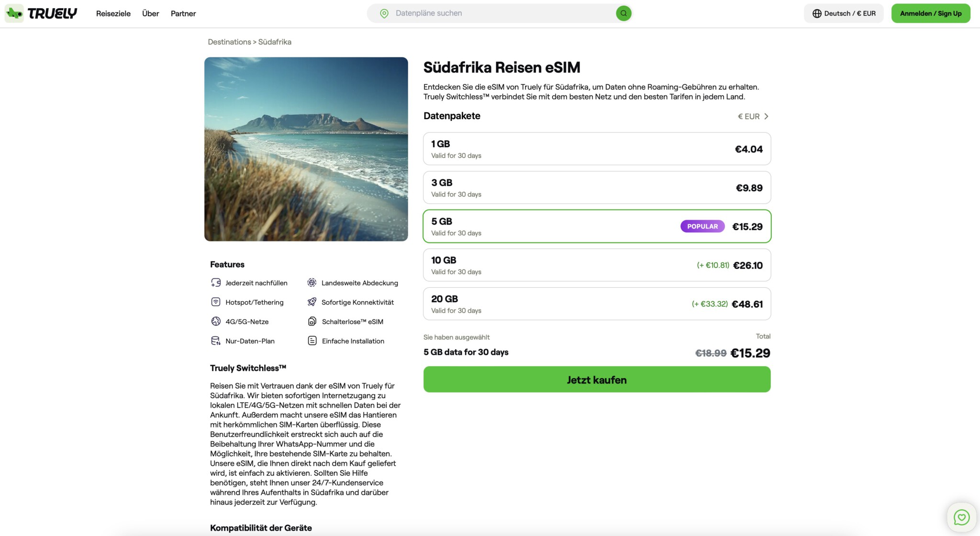Viewport: 980px width, 536px height.
Task: Open the Deutsch / € EUR language selector
Action: click(x=844, y=13)
